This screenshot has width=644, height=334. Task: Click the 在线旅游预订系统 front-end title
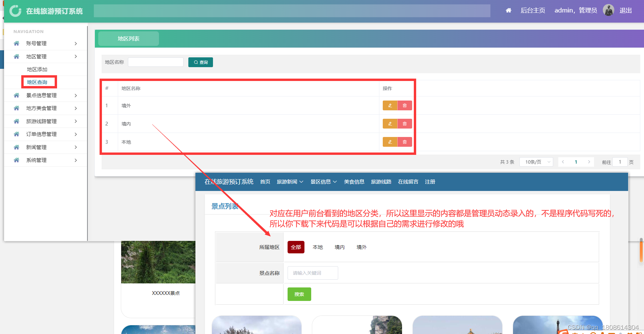click(x=229, y=182)
